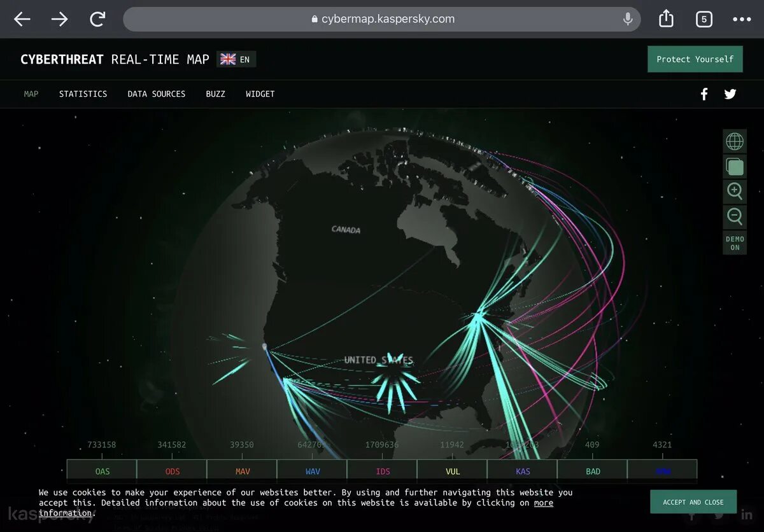The image size is (764, 532).
Task: Click the BAD count 409
Action: tap(592, 445)
